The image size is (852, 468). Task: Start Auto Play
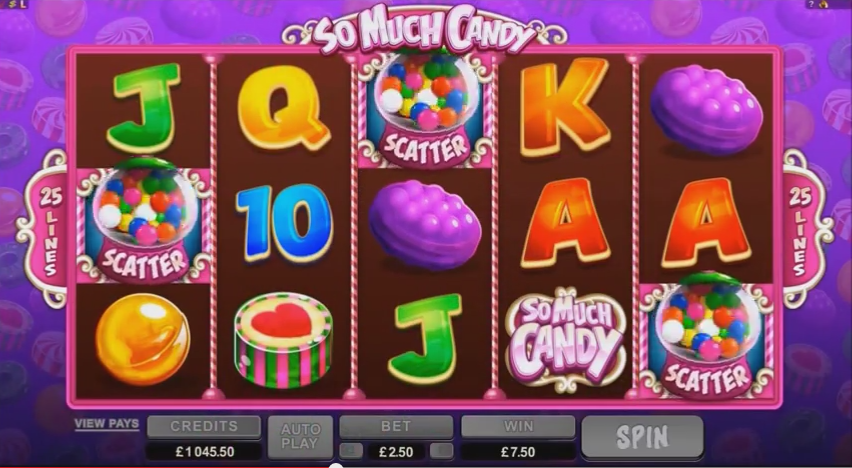(x=300, y=437)
